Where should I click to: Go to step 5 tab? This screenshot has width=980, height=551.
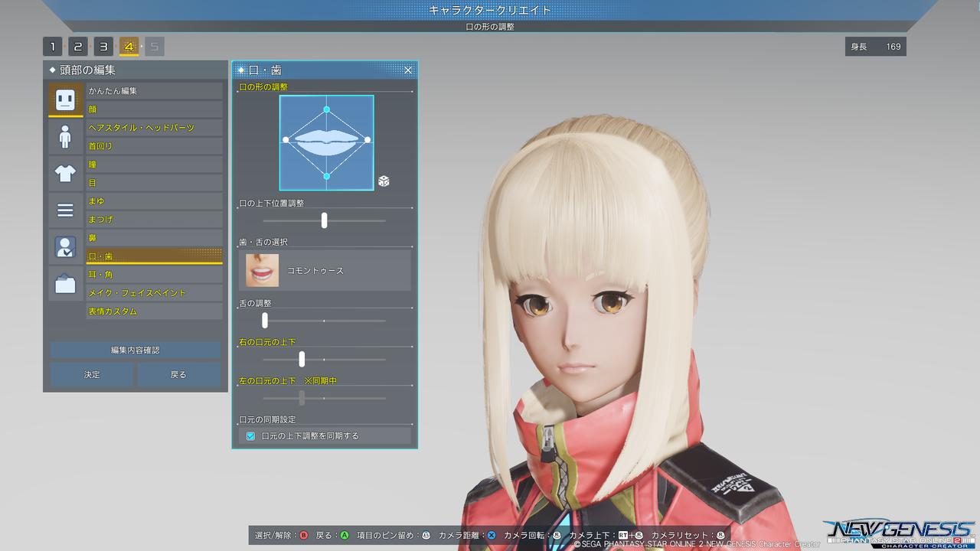pyautogui.click(x=155, y=47)
